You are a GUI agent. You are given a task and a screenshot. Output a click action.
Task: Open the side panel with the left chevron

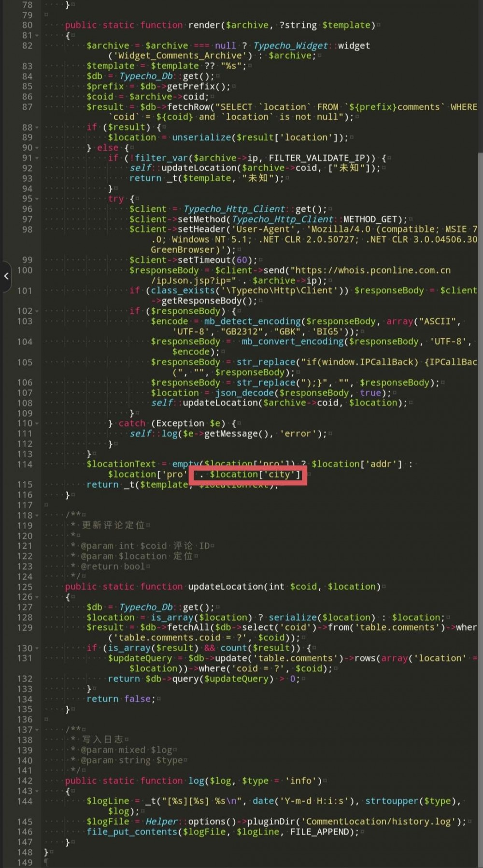click(6, 276)
